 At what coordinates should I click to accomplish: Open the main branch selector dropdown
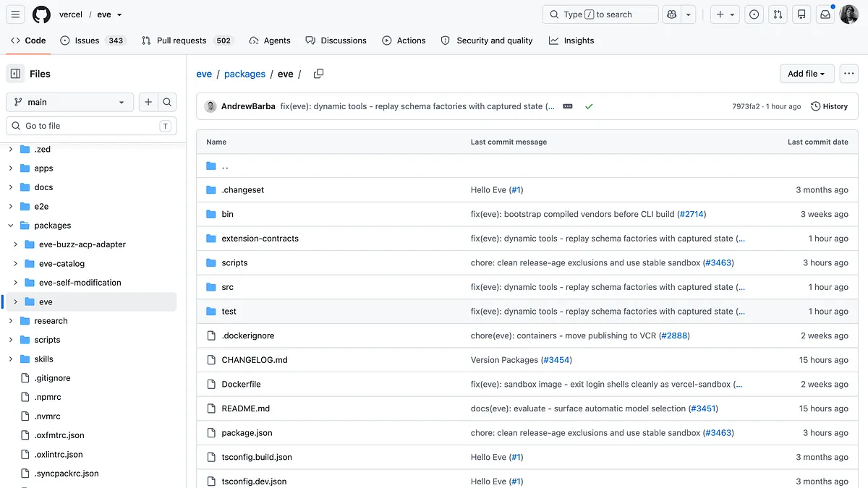click(69, 102)
